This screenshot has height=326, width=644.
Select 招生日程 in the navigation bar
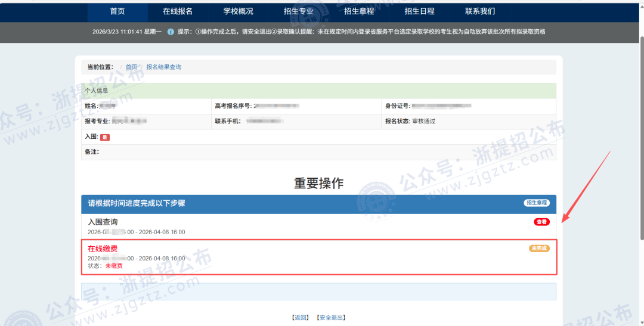[x=419, y=11]
